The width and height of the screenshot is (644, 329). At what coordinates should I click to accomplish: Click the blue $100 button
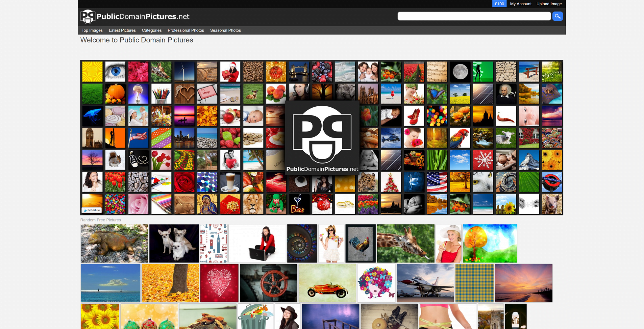coord(499,4)
